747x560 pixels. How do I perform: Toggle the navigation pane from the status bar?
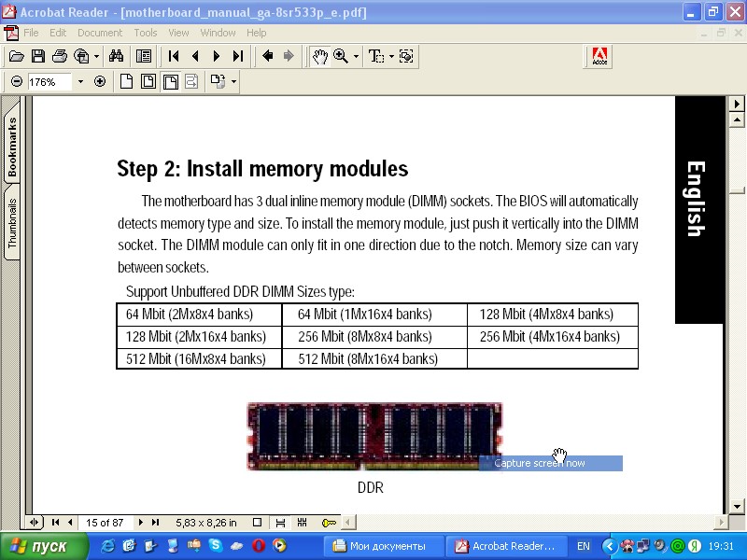tap(34, 523)
